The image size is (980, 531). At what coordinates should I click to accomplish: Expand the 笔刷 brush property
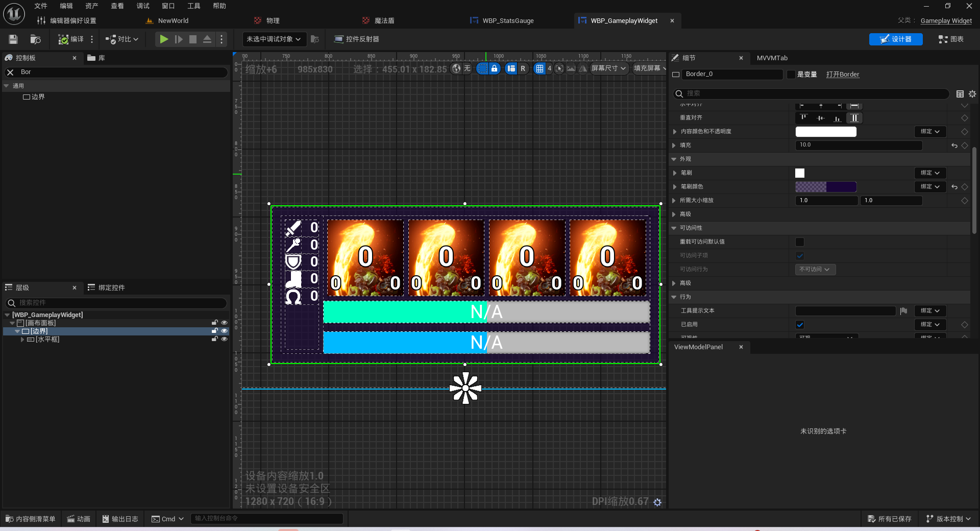[x=674, y=173]
